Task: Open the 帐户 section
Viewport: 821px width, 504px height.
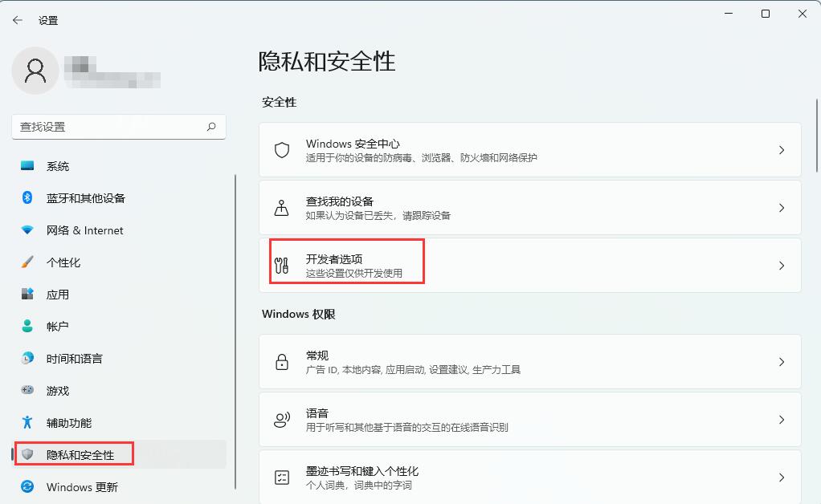Action: pyautogui.click(x=119, y=327)
